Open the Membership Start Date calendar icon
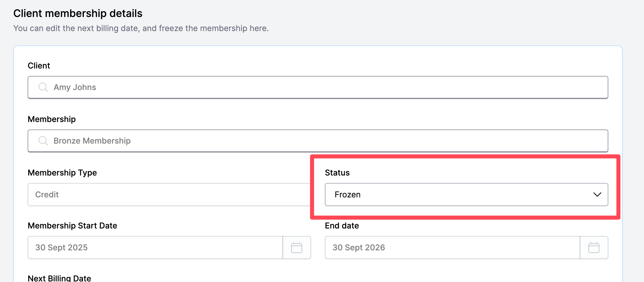The height and width of the screenshot is (282, 644). pyautogui.click(x=297, y=247)
